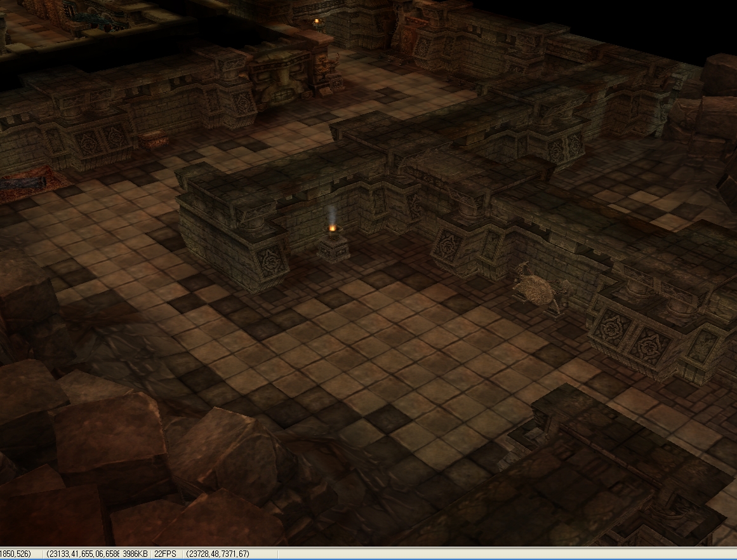Image resolution: width=737 pixels, height=560 pixels.
Task: Click the 3986KB memory status pane
Action: coord(135,554)
